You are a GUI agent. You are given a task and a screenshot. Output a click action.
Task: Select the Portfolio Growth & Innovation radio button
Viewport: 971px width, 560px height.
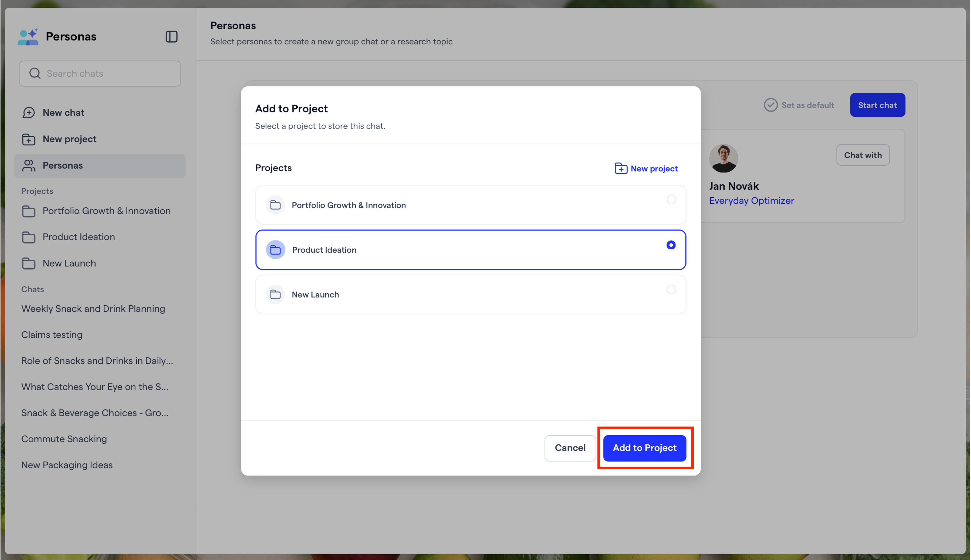(671, 200)
